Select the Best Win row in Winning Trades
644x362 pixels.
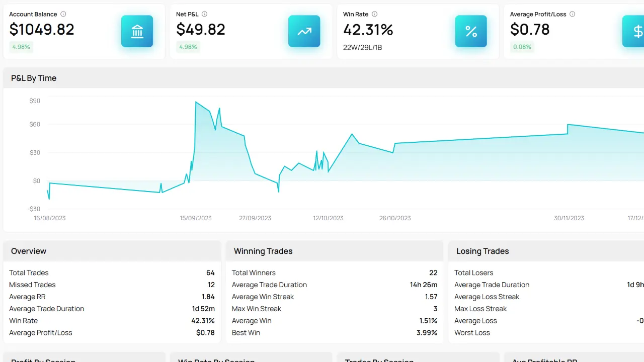coord(334,332)
